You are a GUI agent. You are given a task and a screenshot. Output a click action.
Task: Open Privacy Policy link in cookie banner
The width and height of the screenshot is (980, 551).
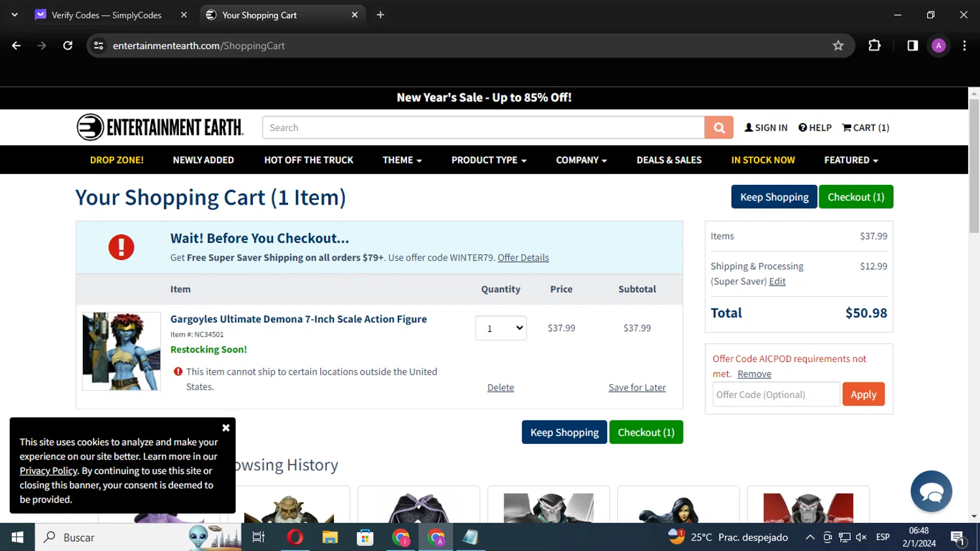point(48,471)
